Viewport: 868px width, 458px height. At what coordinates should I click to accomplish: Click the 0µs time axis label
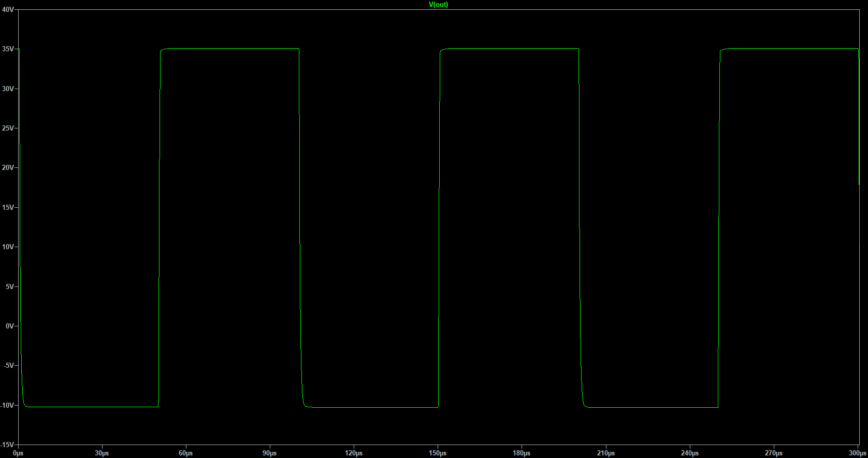19,453
